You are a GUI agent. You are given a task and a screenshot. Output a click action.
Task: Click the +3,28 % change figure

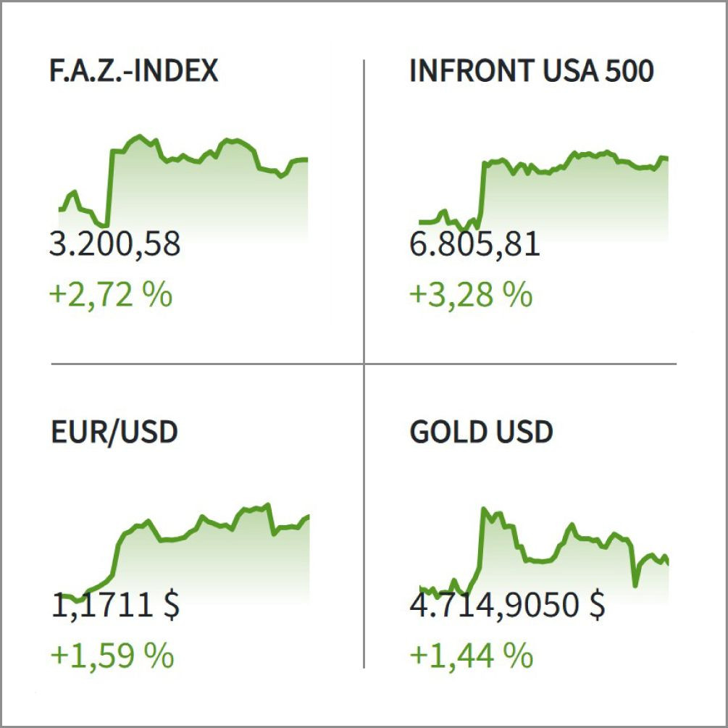point(471,296)
